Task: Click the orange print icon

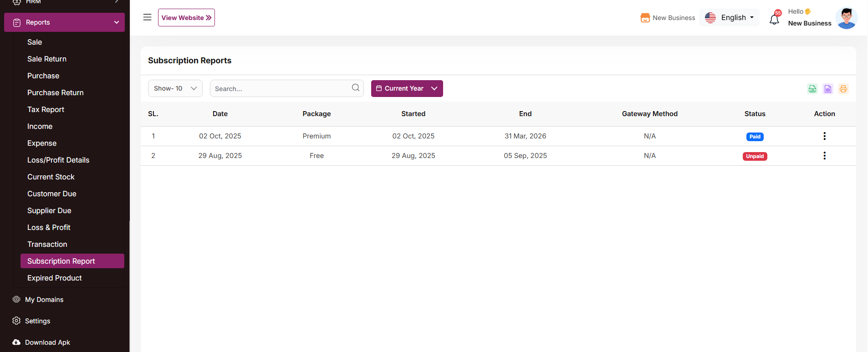Action: pos(843,89)
